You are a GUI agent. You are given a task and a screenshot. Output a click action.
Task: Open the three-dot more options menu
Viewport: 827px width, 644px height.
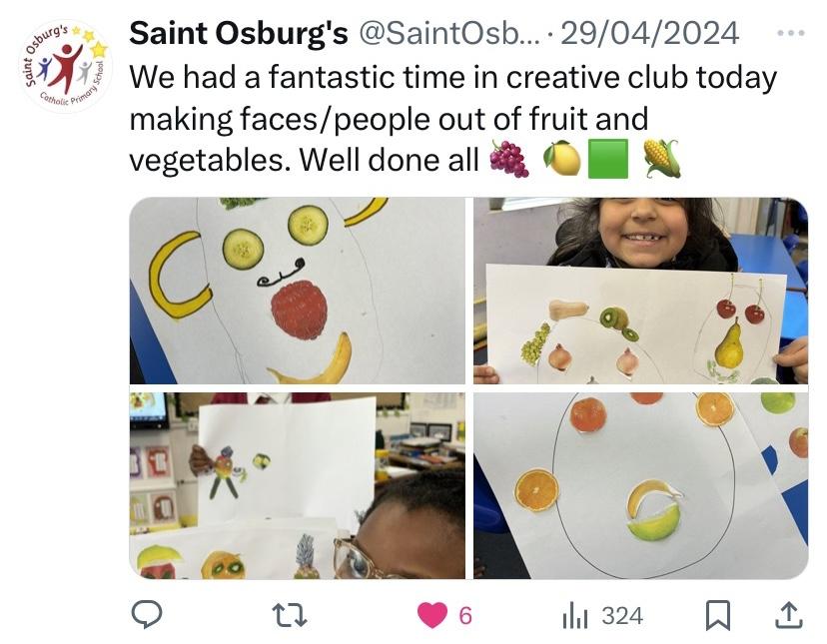(x=790, y=33)
